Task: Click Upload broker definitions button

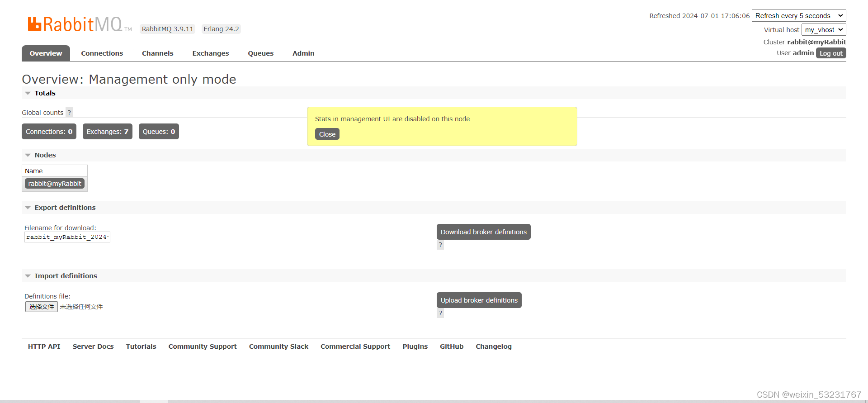Action: 479,300
